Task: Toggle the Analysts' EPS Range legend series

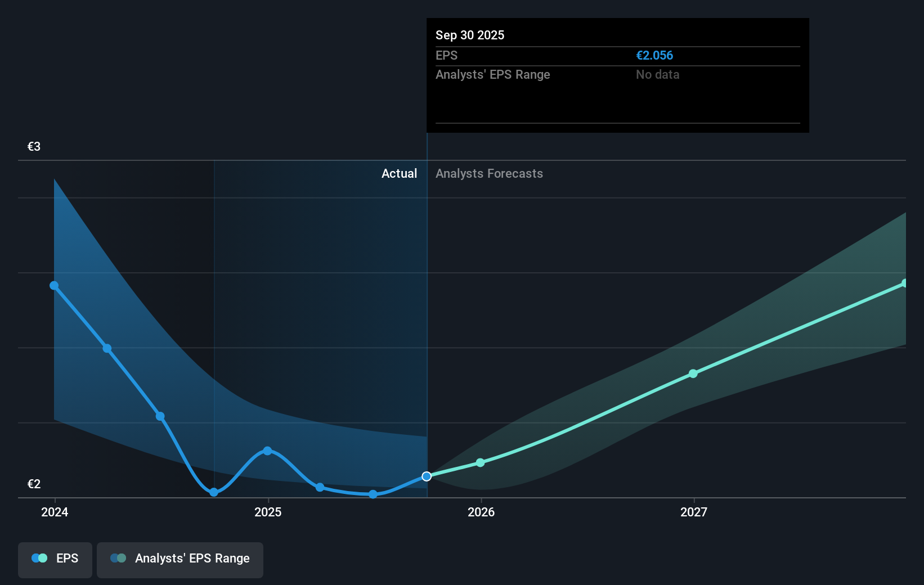Action: coord(180,560)
